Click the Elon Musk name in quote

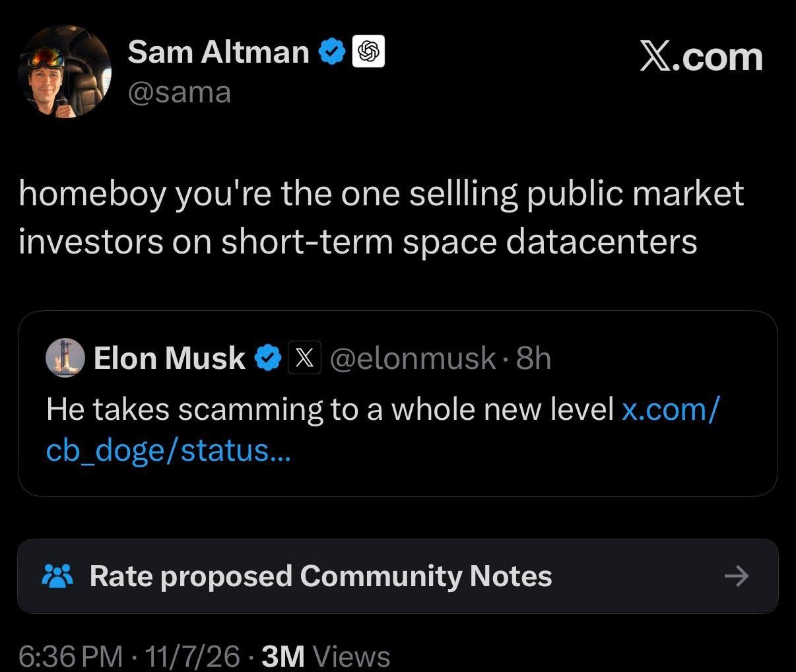point(170,358)
